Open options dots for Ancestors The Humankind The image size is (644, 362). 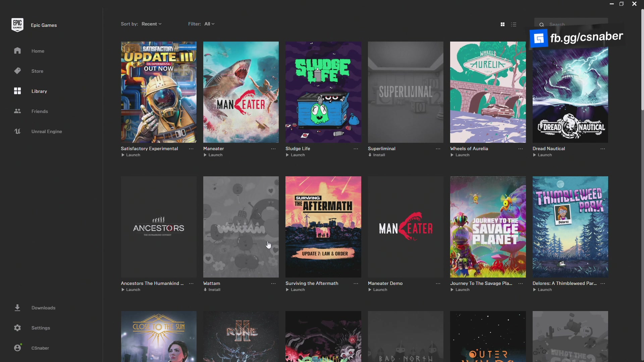click(191, 284)
